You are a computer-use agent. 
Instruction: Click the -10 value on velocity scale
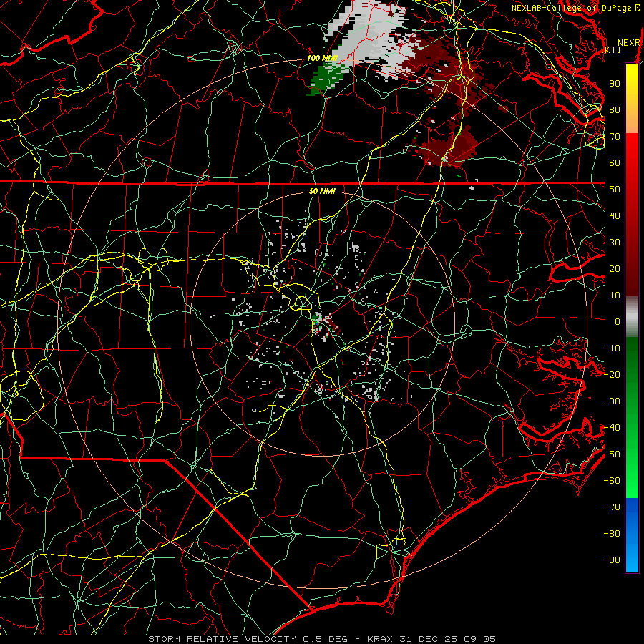(x=612, y=348)
